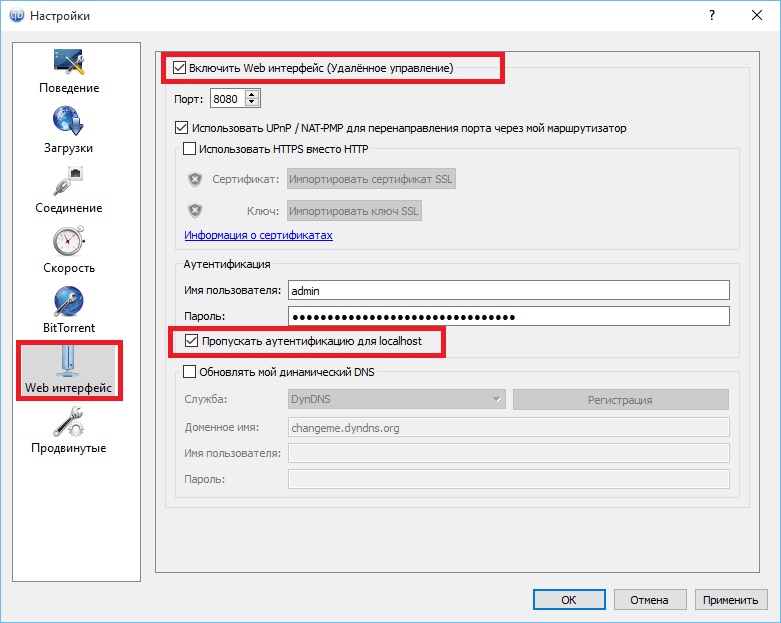Select the Web интерфейс sidebar icon

click(x=69, y=361)
